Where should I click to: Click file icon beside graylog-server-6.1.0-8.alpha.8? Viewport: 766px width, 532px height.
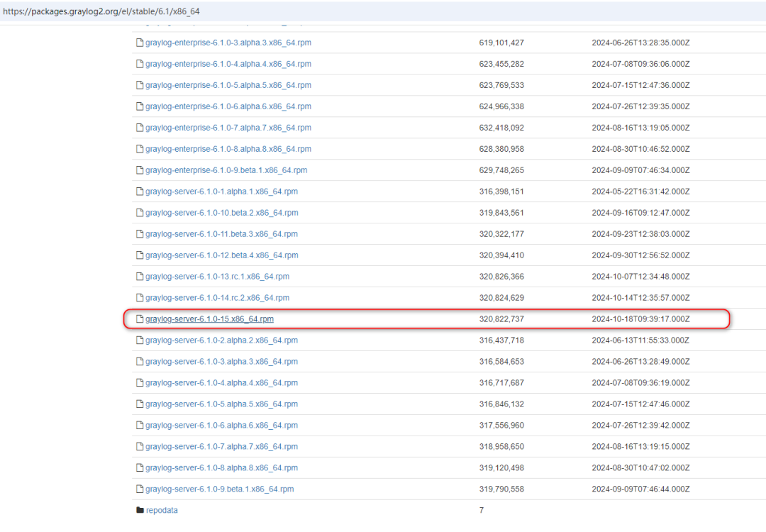pos(140,467)
